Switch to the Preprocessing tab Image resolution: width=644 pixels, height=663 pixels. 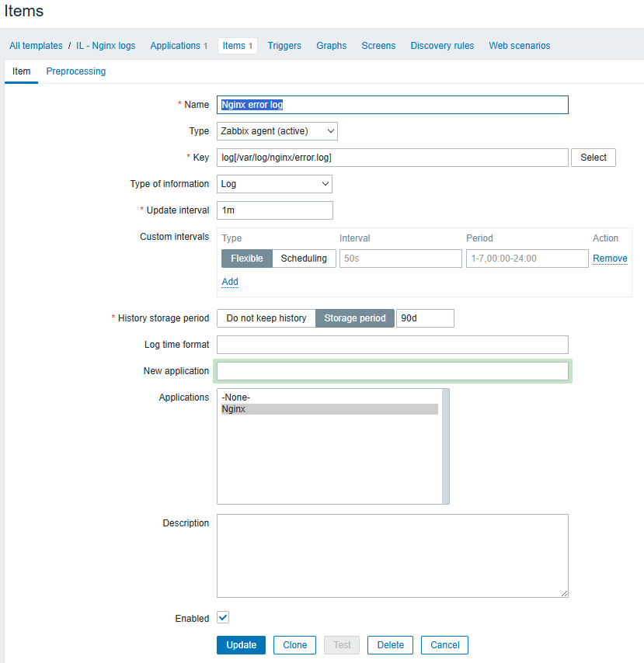coord(75,71)
